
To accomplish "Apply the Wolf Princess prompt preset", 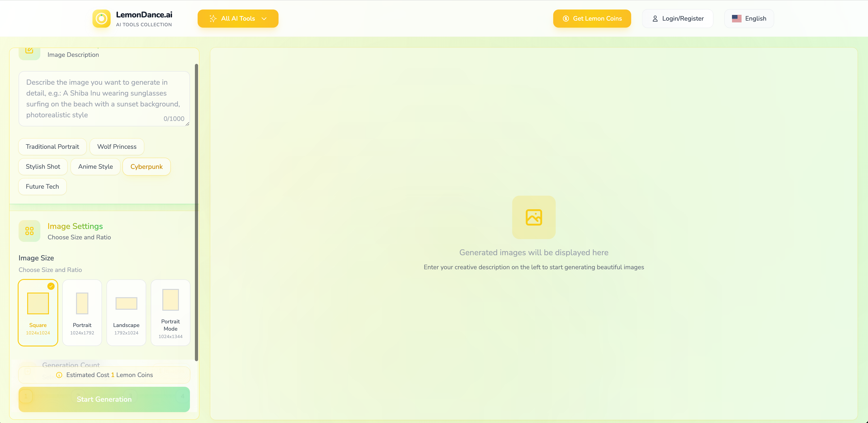I will click(x=116, y=147).
